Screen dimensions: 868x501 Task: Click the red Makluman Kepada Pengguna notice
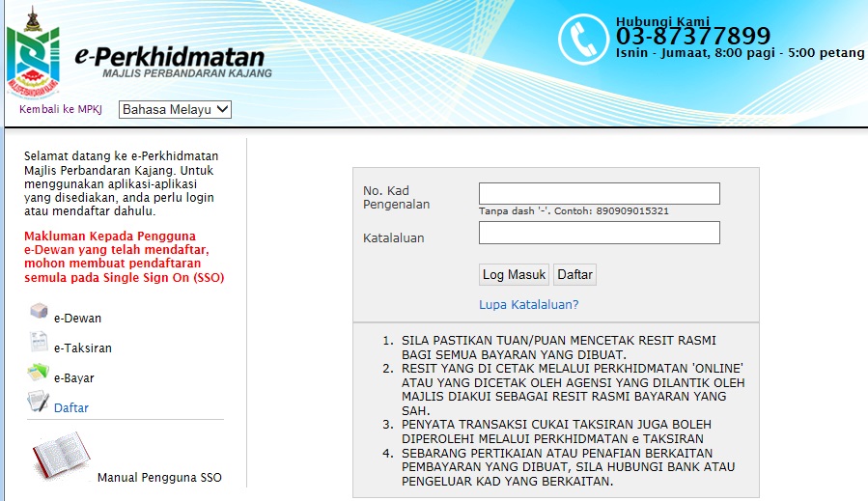point(124,257)
